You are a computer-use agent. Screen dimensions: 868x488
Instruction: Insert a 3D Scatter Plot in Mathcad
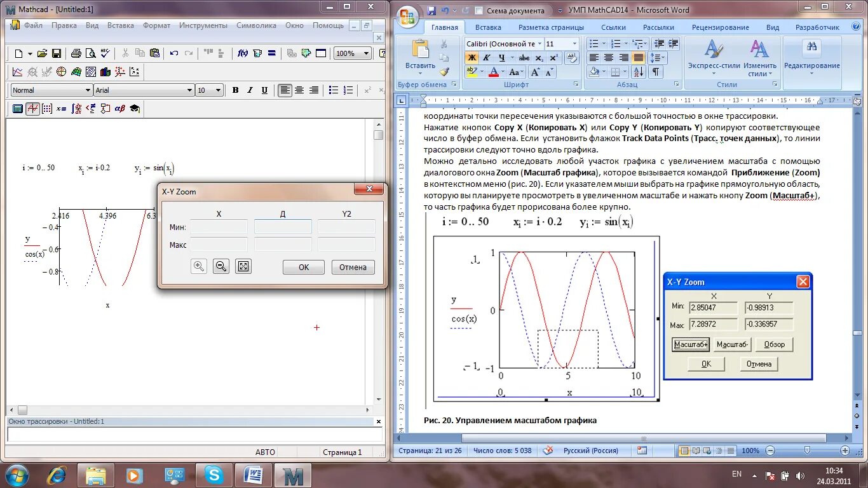coord(119,72)
